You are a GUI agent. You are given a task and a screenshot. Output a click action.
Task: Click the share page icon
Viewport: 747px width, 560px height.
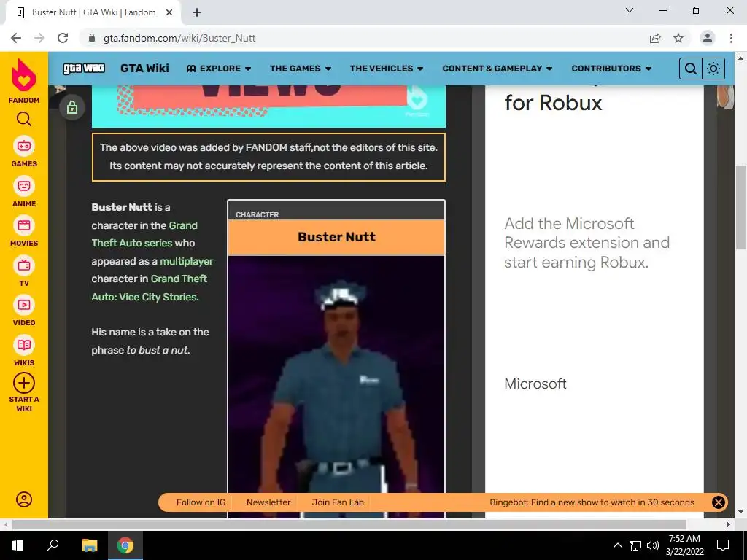655,38
